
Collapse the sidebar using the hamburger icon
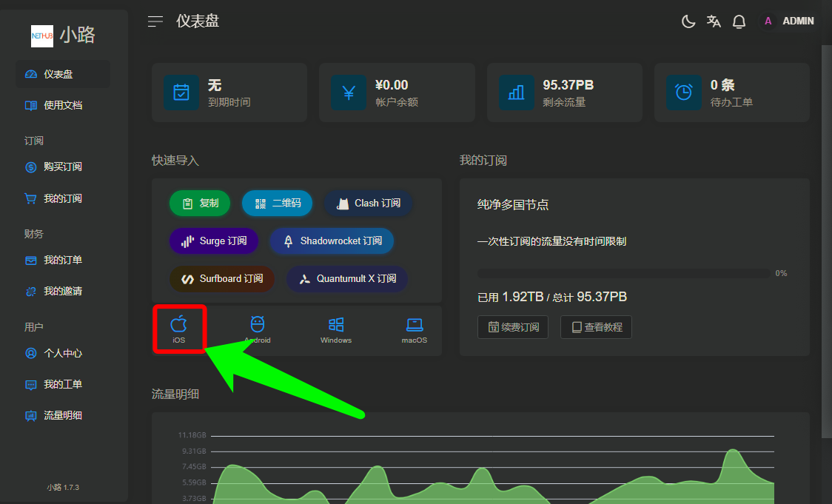pyautogui.click(x=155, y=21)
